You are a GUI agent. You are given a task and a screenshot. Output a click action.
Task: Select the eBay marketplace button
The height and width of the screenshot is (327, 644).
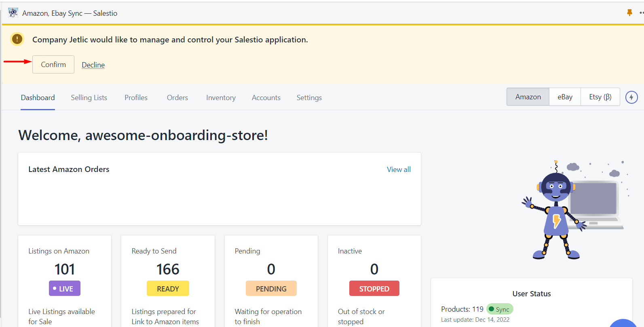565,97
